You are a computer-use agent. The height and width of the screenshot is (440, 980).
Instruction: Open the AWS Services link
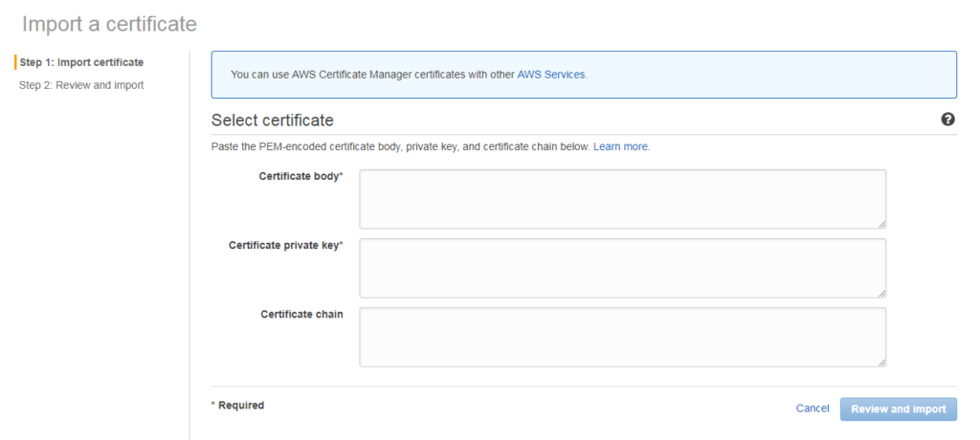click(x=551, y=75)
